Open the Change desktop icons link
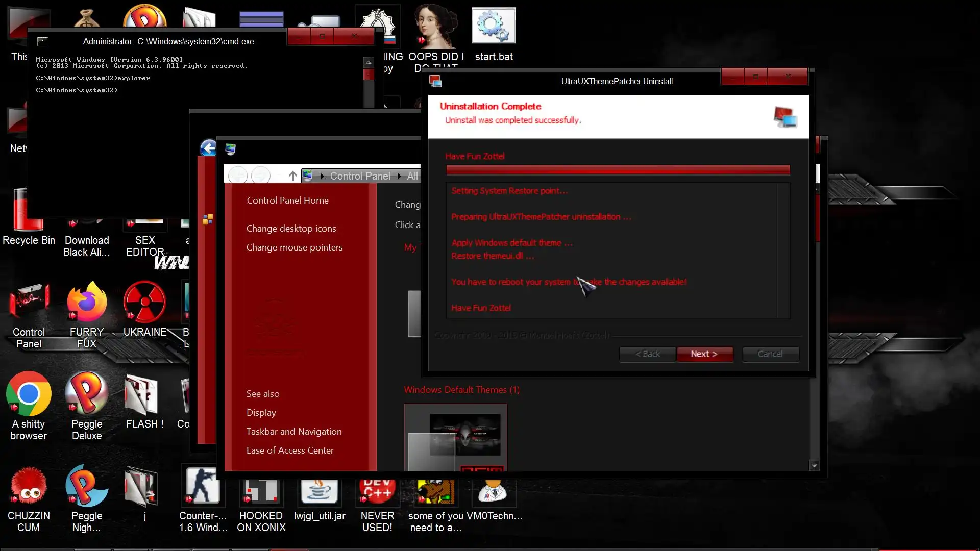The height and width of the screenshot is (551, 980). [x=291, y=229]
